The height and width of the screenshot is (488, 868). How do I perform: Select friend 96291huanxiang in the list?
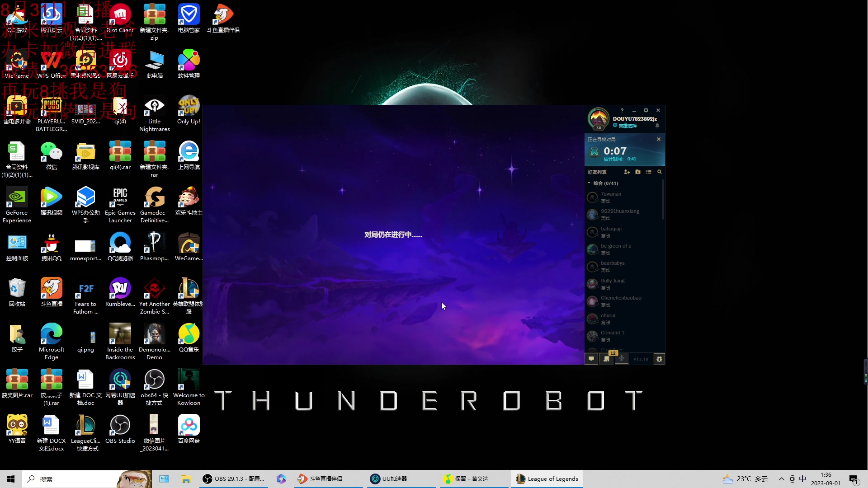624,215
